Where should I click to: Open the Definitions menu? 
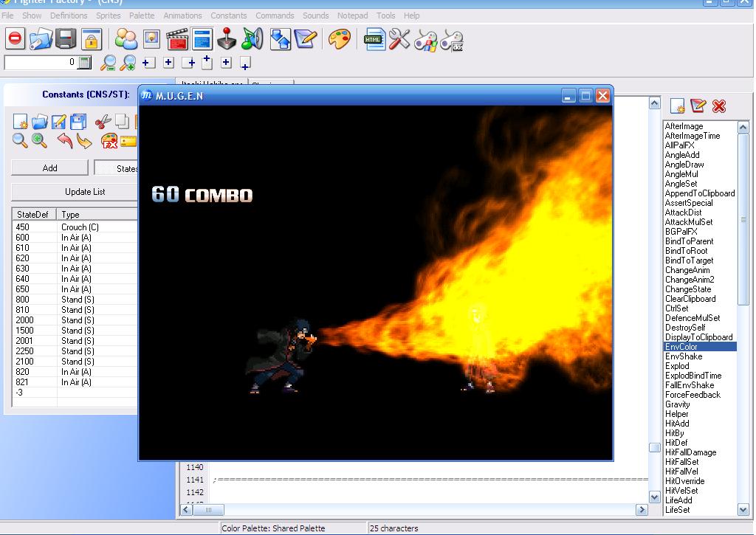69,15
